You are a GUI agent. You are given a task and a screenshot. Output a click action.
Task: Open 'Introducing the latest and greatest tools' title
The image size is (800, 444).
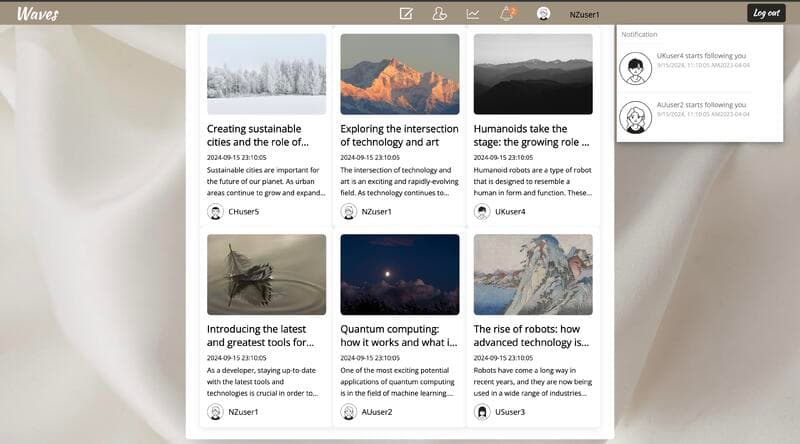[x=260, y=336]
